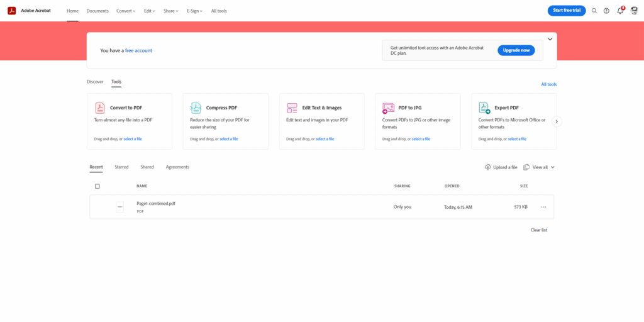Click select a file under Convert to PDF
The height and width of the screenshot is (322, 644).
coord(133,139)
